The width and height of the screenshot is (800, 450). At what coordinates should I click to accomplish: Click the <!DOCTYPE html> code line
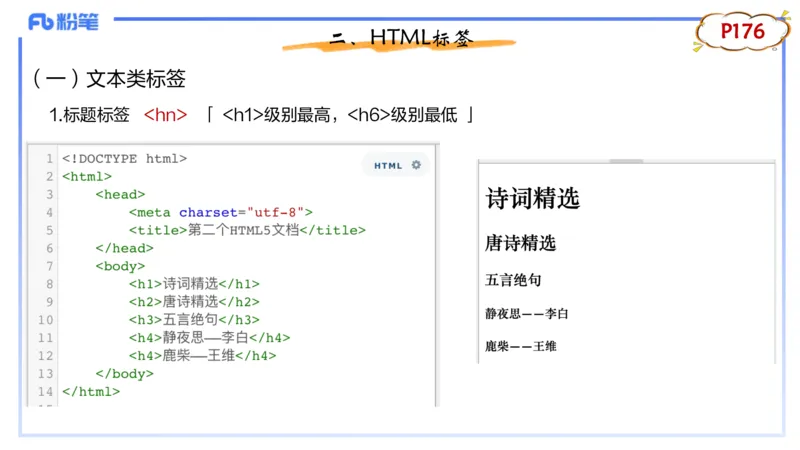(x=124, y=158)
